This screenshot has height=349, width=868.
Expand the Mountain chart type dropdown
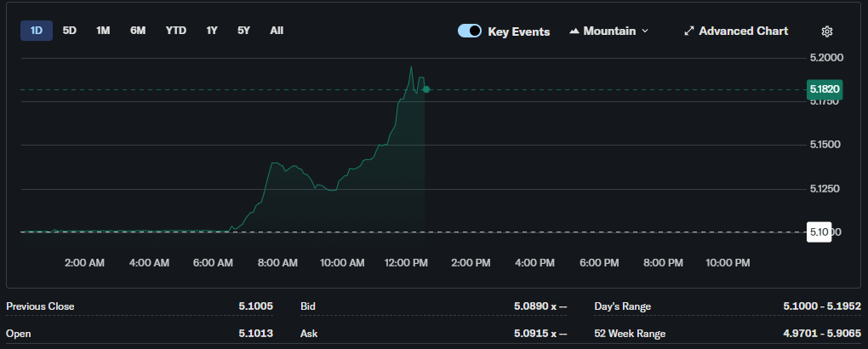[644, 31]
